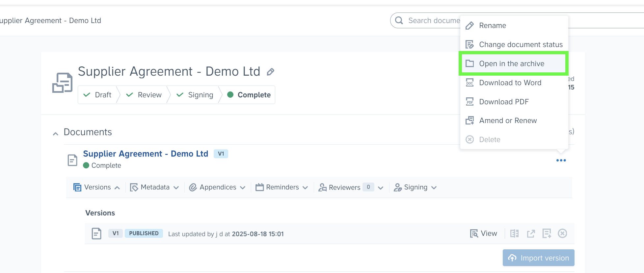Select the Review stage in status tracker
Viewport: 644px width, 273px height.
(144, 95)
